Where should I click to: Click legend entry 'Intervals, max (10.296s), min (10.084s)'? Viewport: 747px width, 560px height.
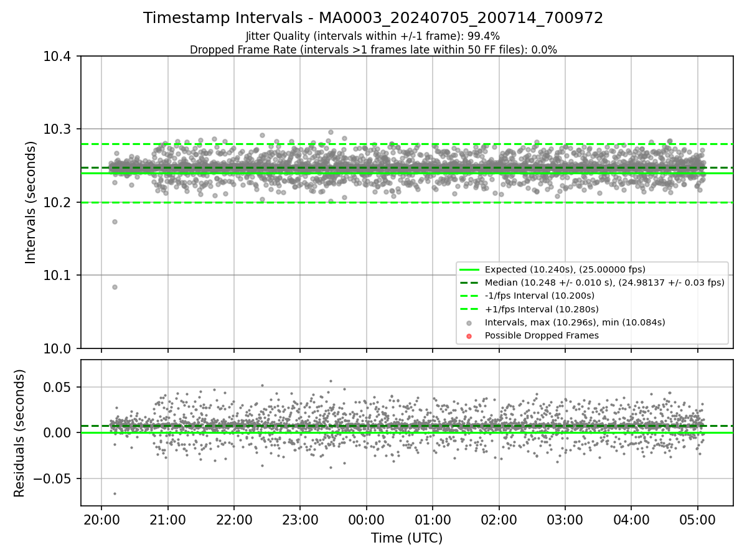click(x=575, y=322)
